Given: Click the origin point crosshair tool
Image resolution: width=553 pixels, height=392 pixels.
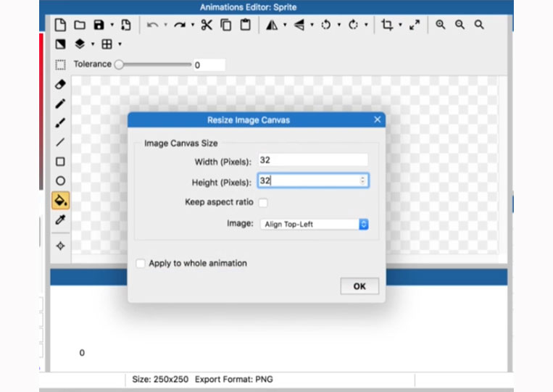Looking at the screenshot, I should (60, 246).
